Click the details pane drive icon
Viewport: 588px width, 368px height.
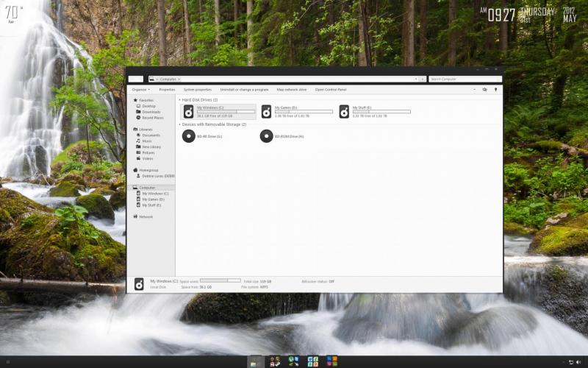coord(139,284)
